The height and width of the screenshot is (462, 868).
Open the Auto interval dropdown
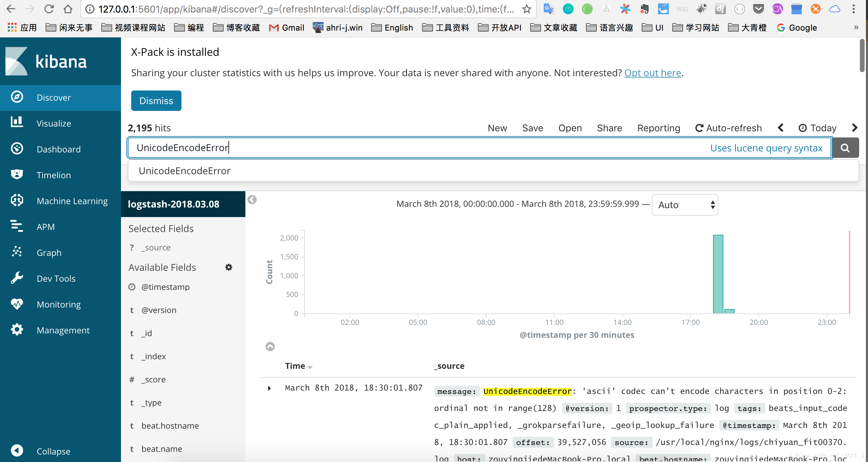point(685,205)
